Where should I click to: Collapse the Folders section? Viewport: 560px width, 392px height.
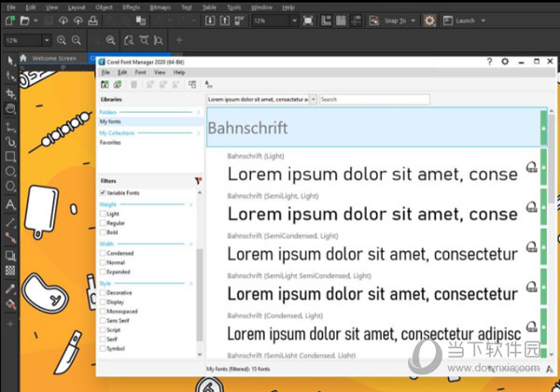pos(199,112)
